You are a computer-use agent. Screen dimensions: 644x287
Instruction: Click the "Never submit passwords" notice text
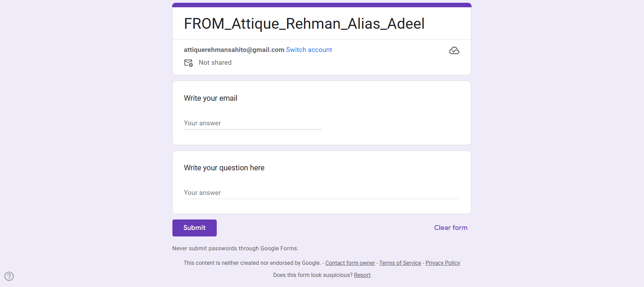235,249
